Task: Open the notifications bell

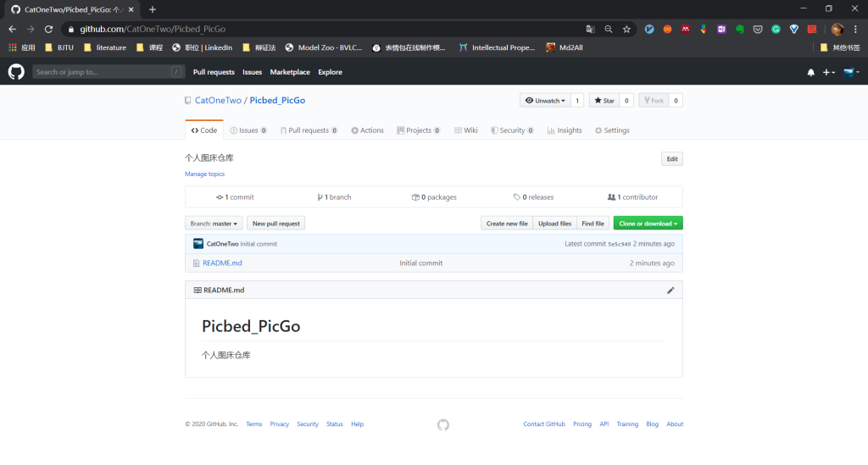Action: [x=810, y=73]
